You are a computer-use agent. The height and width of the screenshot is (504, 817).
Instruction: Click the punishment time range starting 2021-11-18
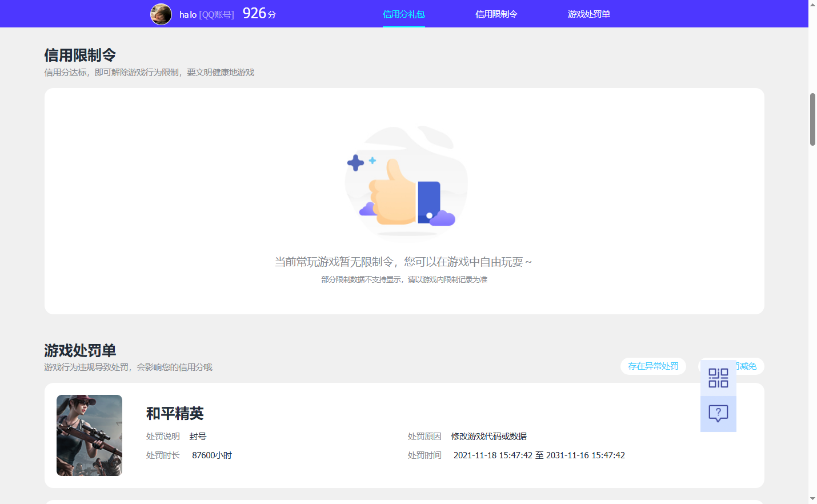point(539,455)
